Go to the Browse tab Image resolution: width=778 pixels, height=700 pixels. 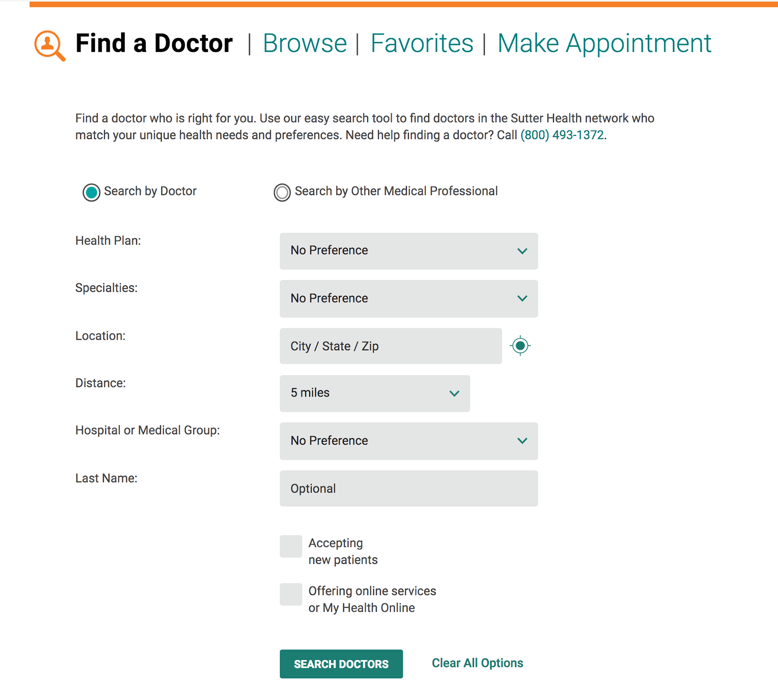click(305, 43)
